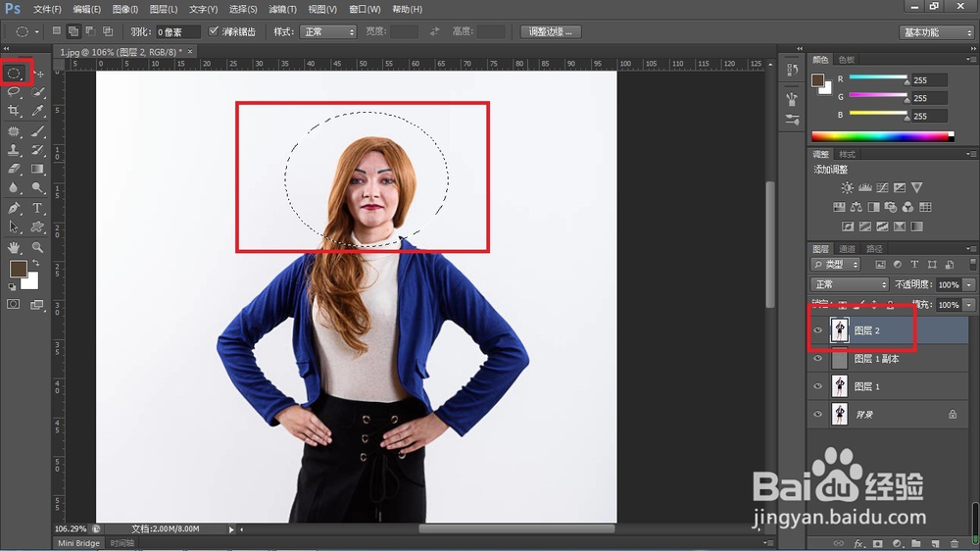Select the History Brush tool
The height and width of the screenshot is (551, 980).
[38, 150]
